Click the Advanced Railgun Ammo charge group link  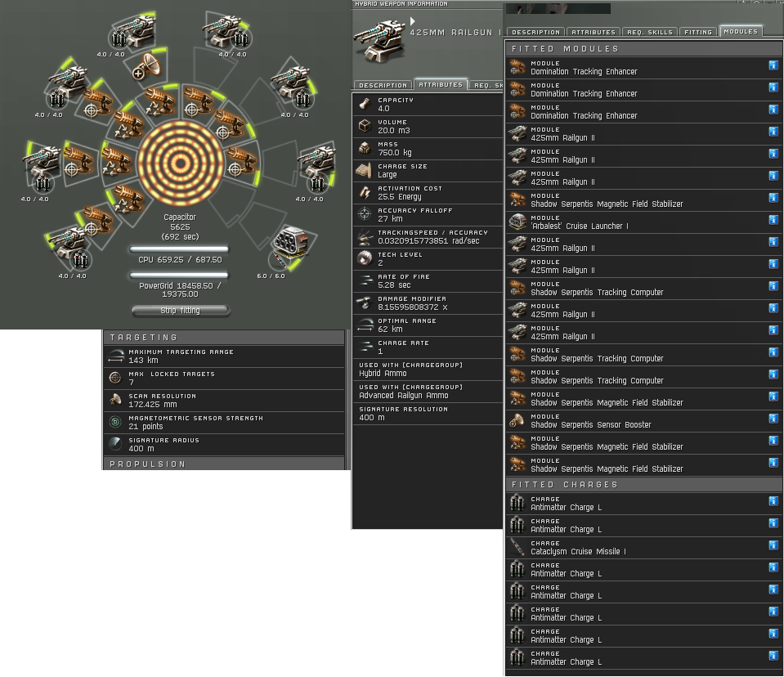[404, 396]
